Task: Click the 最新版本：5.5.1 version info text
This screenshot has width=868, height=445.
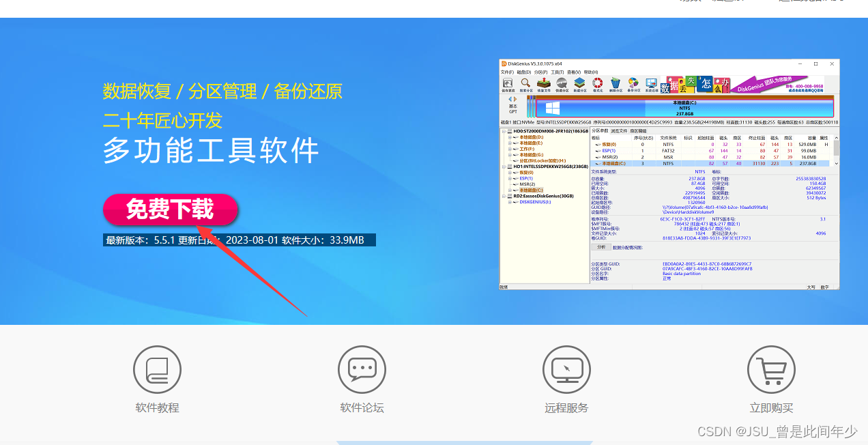Action: coord(240,240)
